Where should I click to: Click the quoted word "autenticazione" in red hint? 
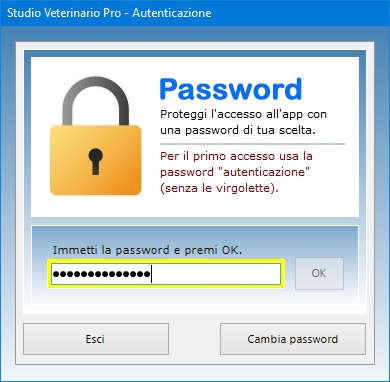[266, 172]
